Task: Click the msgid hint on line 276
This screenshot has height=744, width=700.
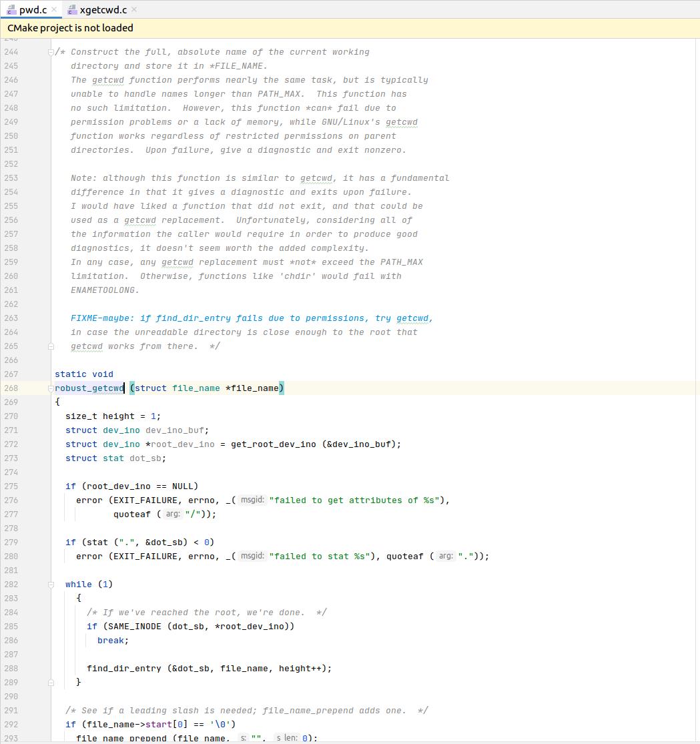Action: point(252,500)
